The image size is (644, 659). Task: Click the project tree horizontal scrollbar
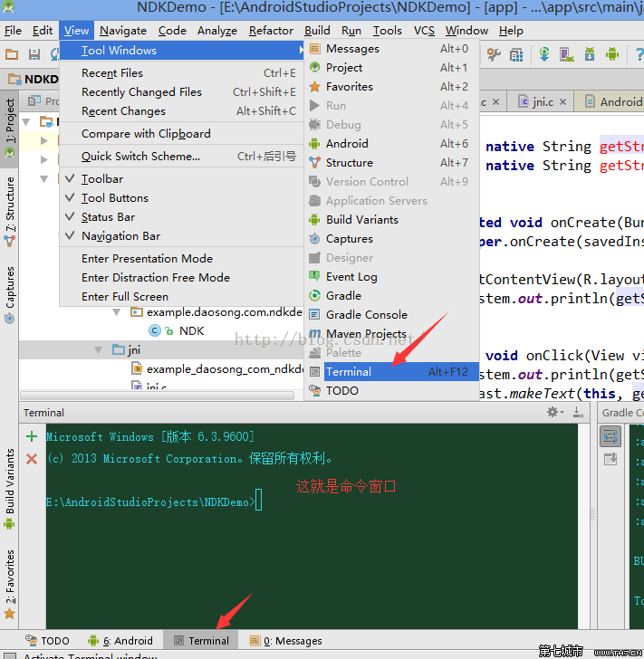coord(157,395)
